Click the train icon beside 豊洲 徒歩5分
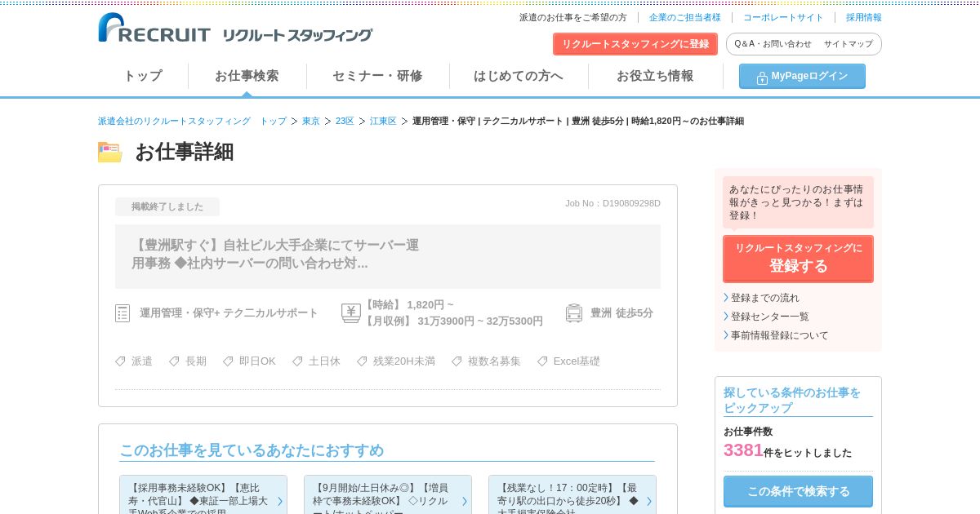 tap(574, 313)
